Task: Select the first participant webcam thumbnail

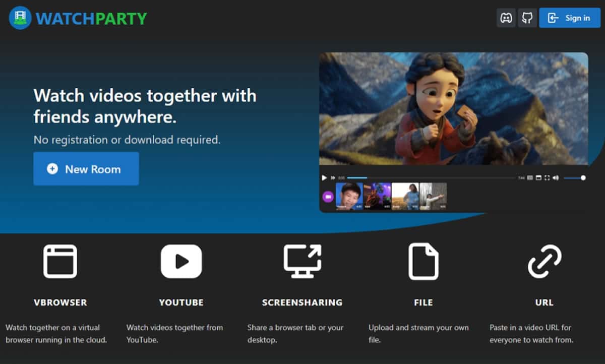Action: (349, 196)
